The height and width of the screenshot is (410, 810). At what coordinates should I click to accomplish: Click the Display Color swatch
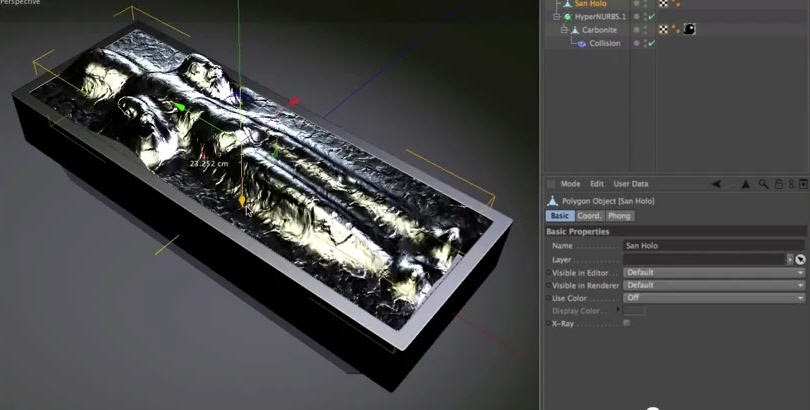tap(635, 310)
